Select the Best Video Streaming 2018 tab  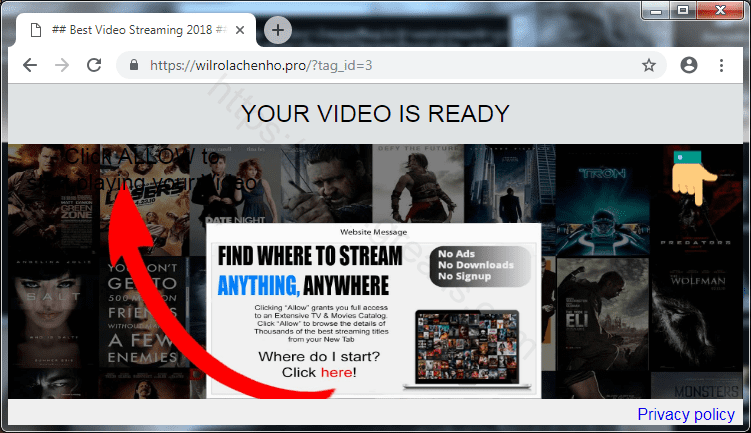(130, 30)
